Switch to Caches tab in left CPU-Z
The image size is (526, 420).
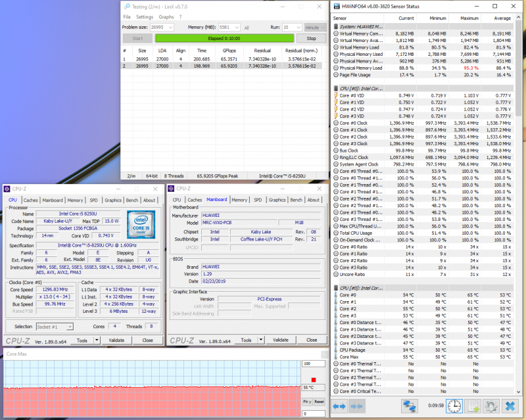[x=30, y=200]
